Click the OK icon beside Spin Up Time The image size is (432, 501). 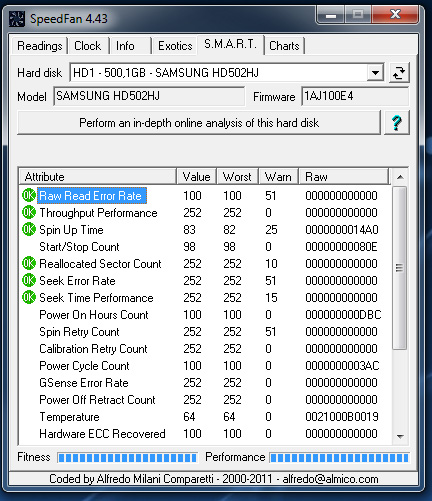point(29,229)
